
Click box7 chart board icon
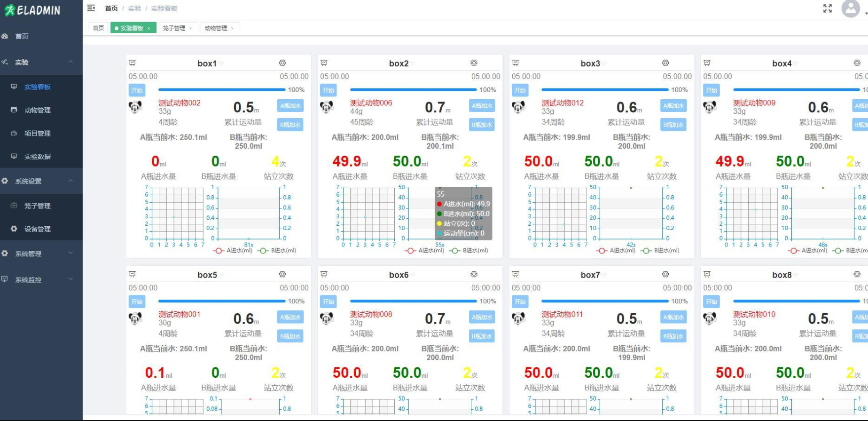click(516, 274)
